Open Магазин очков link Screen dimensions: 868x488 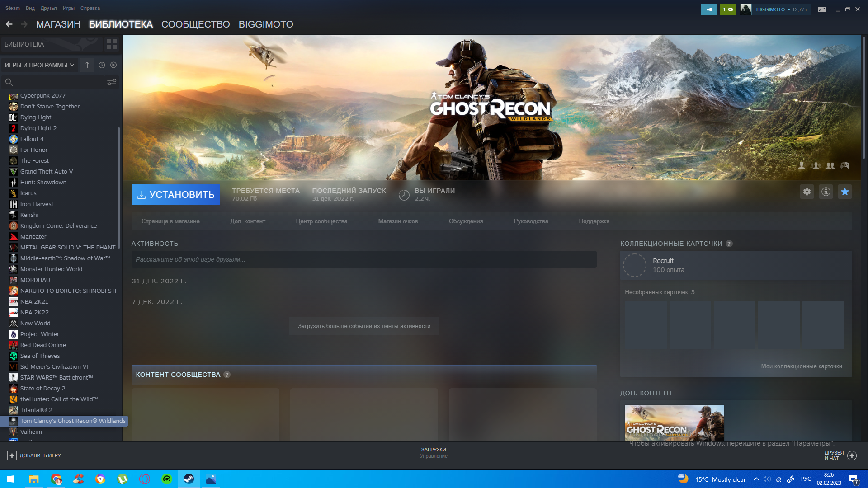coord(398,221)
